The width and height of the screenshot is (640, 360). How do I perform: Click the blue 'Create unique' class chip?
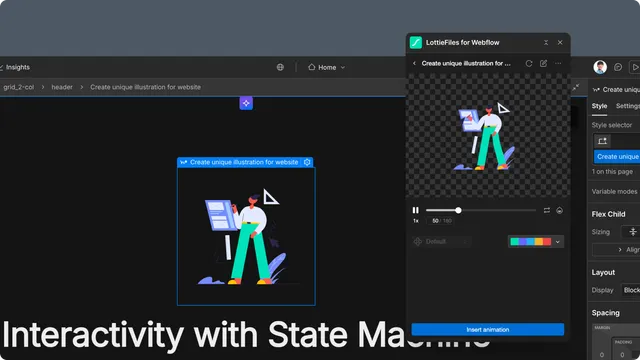tap(617, 157)
